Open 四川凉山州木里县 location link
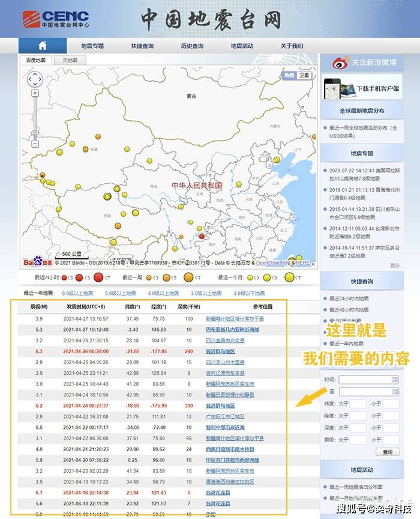The height and width of the screenshot is (519, 420). pyautogui.click(x=225, y=362)
